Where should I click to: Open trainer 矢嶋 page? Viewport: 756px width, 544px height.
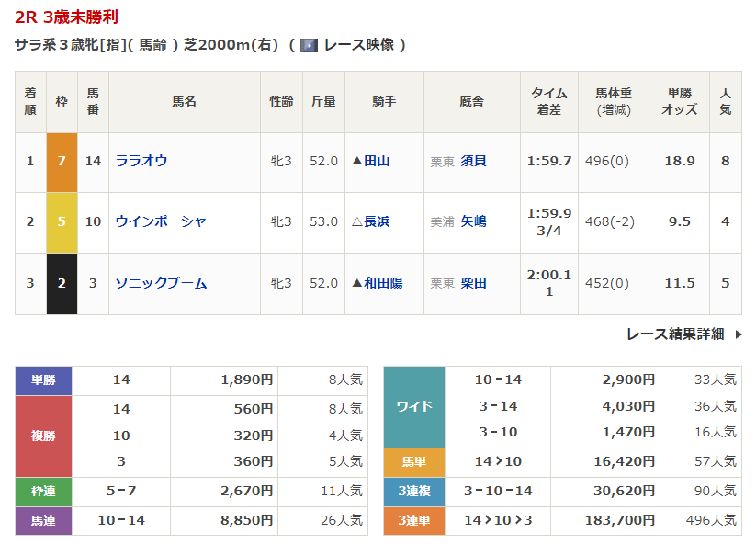point(473,221)
